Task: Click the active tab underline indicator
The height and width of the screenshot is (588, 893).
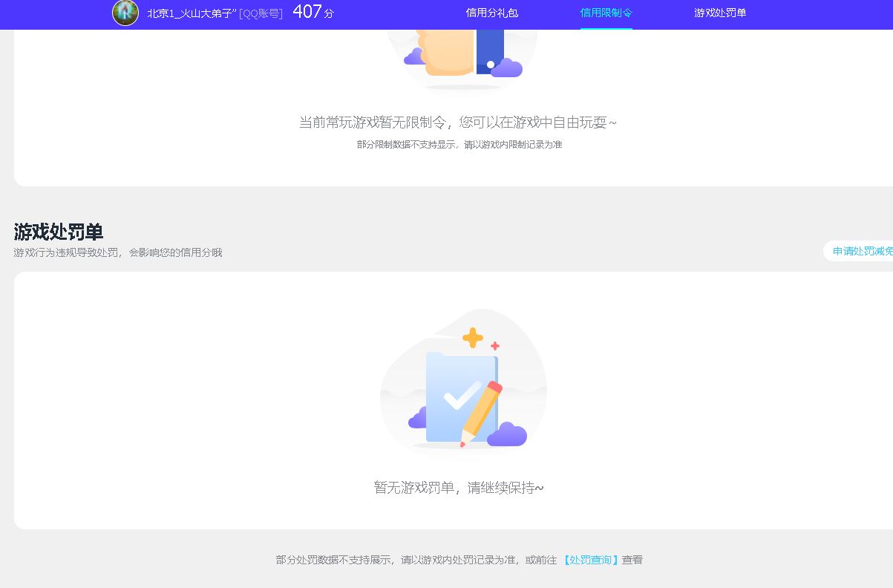Action: coord(605,29)
